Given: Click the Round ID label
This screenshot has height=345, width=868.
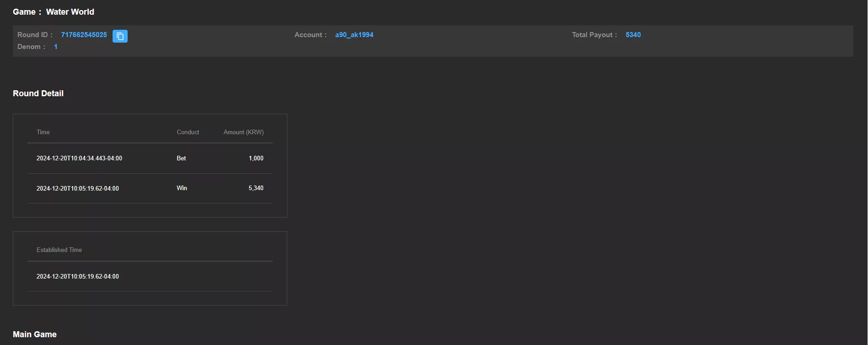Looking at the screenshot, I should click(35, 35).
